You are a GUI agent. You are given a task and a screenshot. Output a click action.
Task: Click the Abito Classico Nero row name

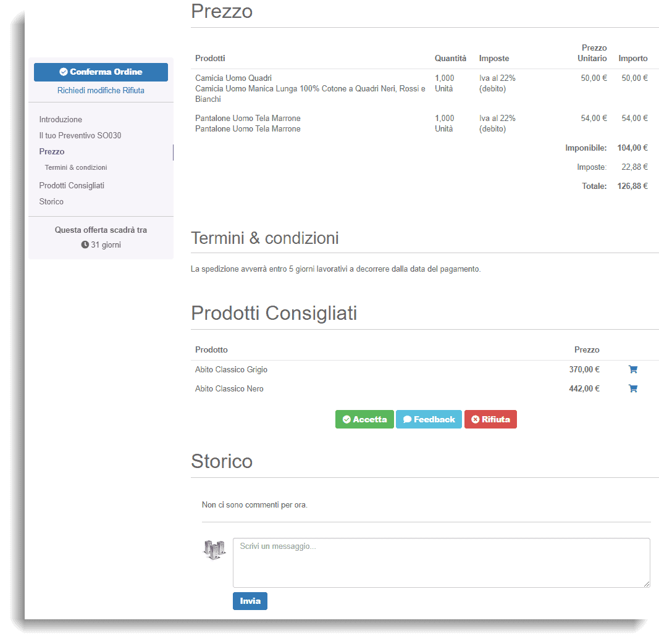(229, 388)
